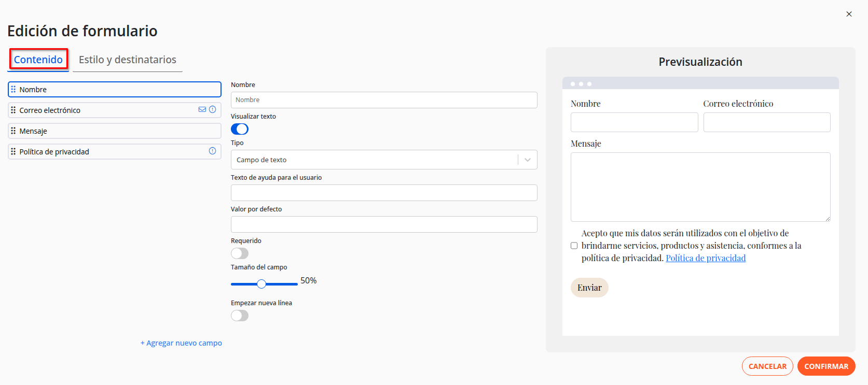Click the drag handle beside Política de privacidad

13,152
